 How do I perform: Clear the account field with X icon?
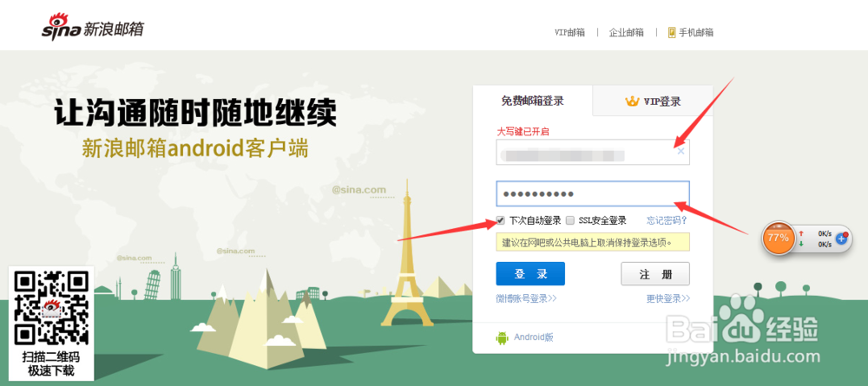tap(681, 152)
